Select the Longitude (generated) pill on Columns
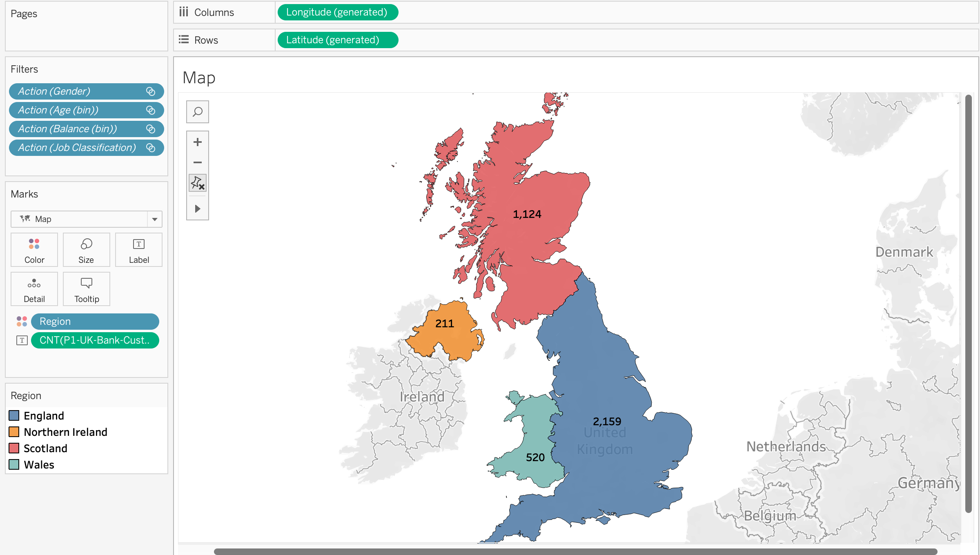 coord(337,12)
